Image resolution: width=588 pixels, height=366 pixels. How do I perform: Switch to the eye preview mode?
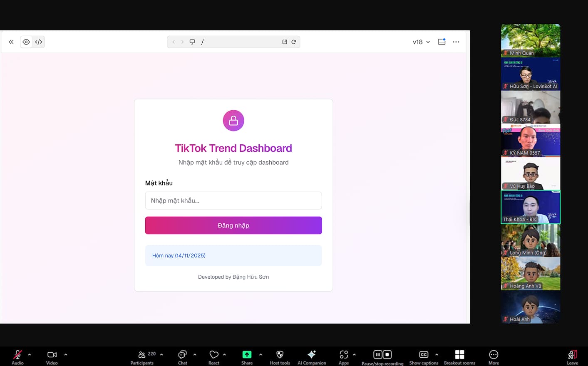pyautogui.click(x=26, y=42)
